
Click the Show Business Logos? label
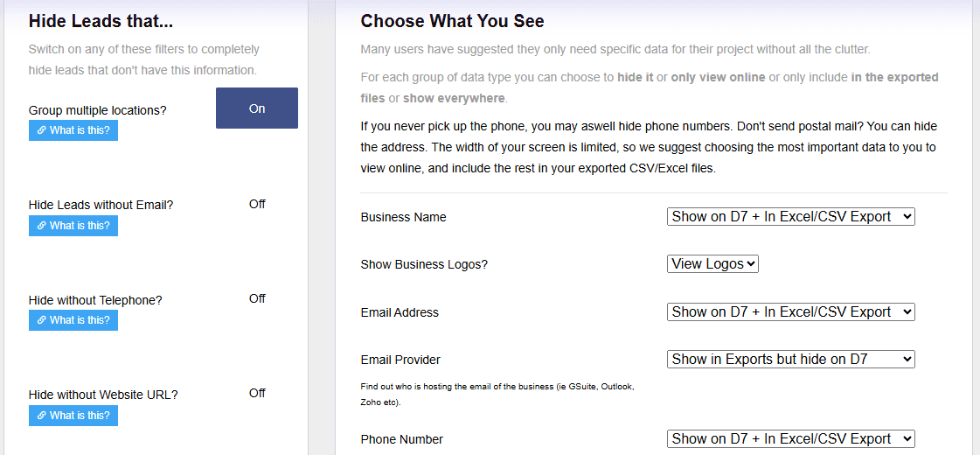coord(424,264)
